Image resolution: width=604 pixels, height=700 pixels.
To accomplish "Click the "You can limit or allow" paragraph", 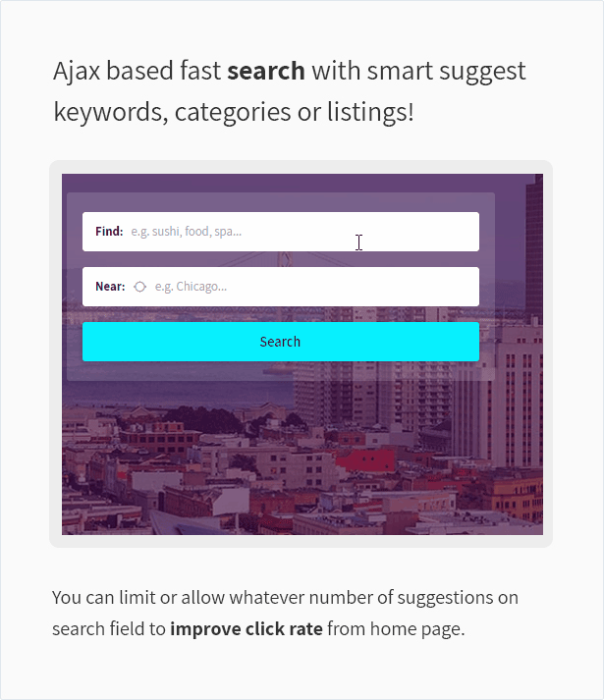I will [285, 613].
